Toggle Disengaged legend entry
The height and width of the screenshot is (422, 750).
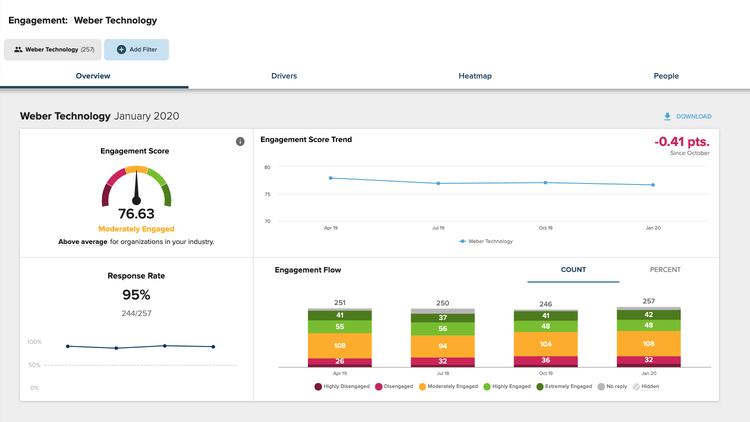pyautogui.click(x=394, y=387)
